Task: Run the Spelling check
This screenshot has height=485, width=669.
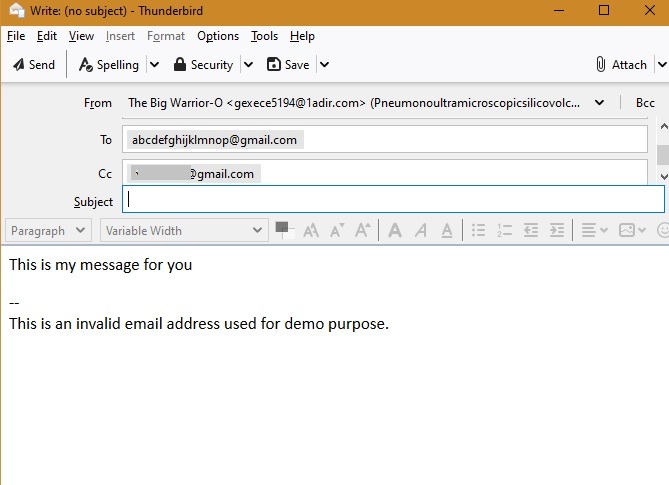Action: 109,65
